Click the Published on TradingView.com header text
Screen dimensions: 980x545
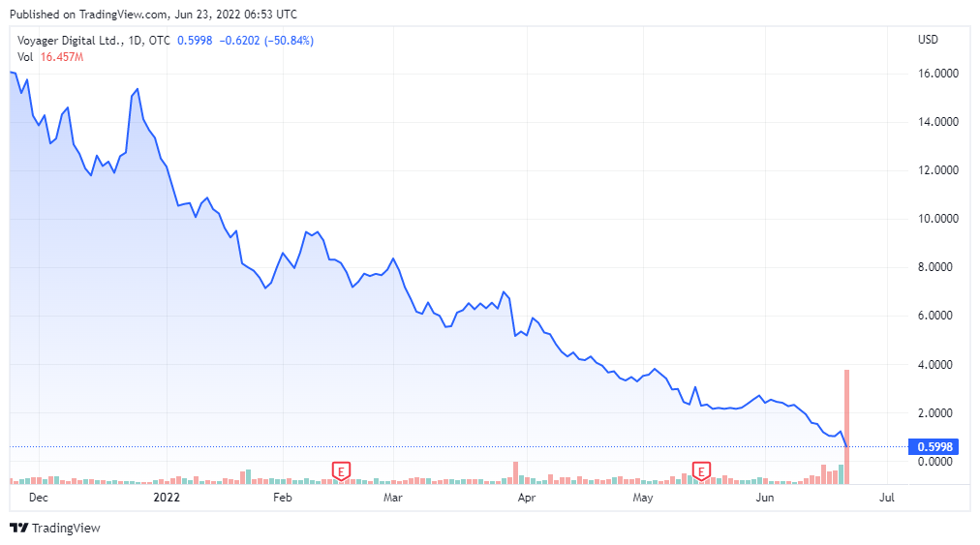(x=153, y=14)
